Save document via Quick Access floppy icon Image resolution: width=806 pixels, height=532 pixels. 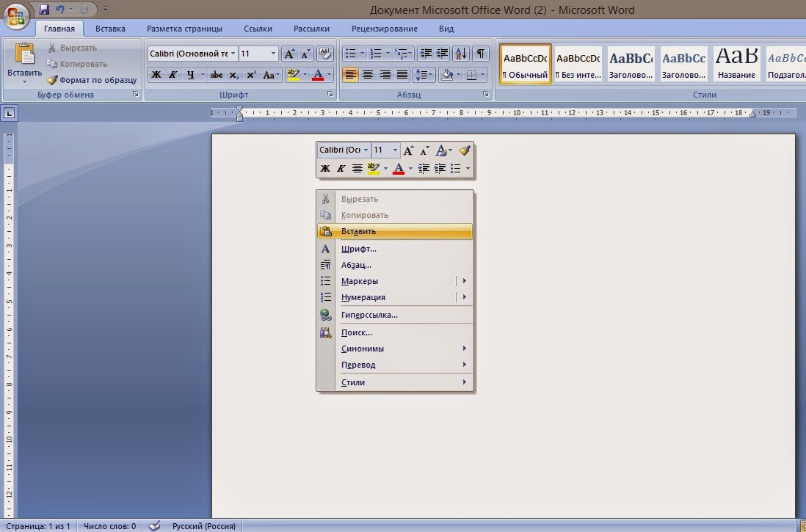[x=44, y=10]
